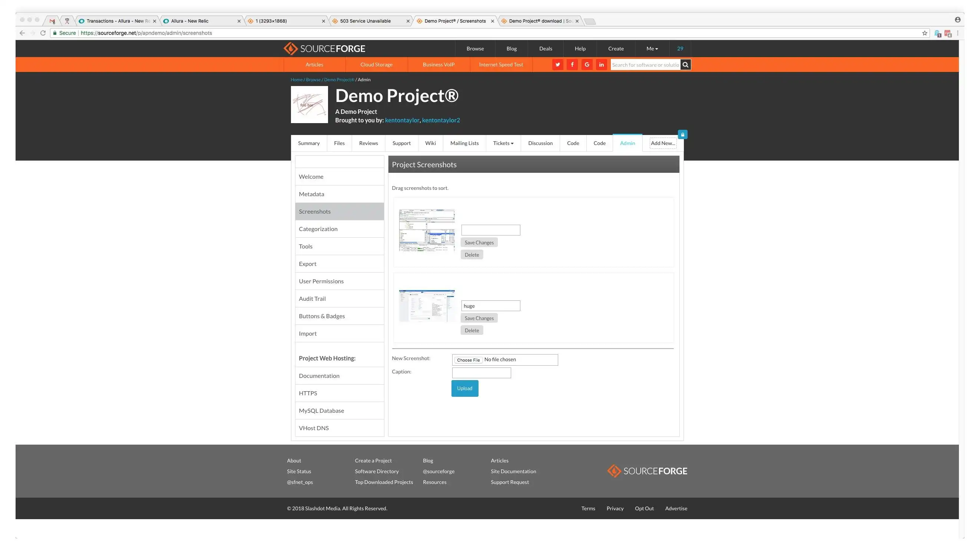The width and height of the screenshot is (980, 557).
Task: Click the Caption input field
Action: coord(482,372)
